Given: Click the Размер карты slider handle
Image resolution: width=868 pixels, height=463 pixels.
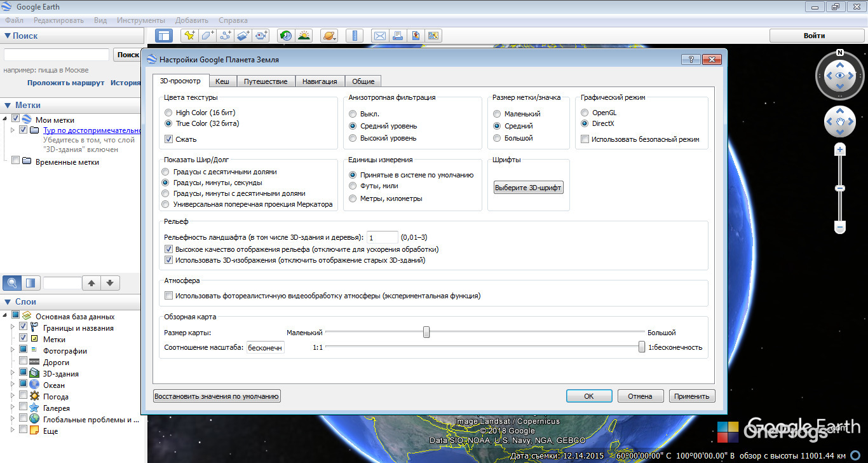Looking at the screenshot, I should [x=427, y=332].
